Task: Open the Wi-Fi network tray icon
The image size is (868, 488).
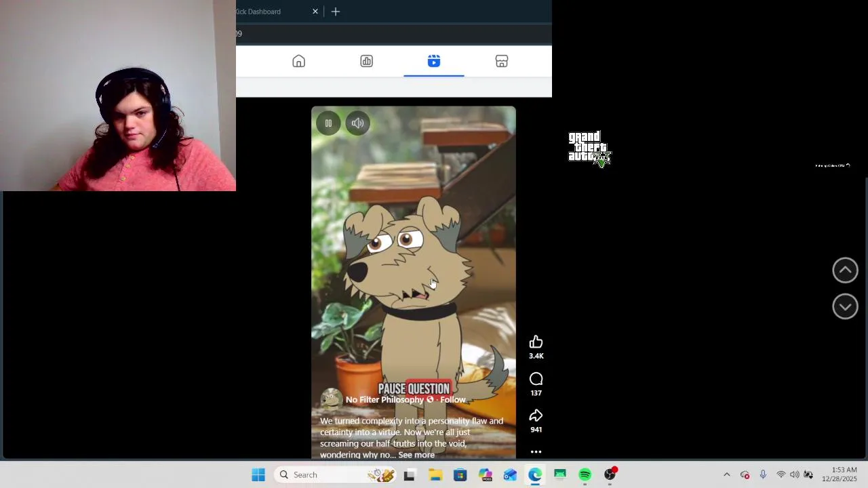Action: 781,475
